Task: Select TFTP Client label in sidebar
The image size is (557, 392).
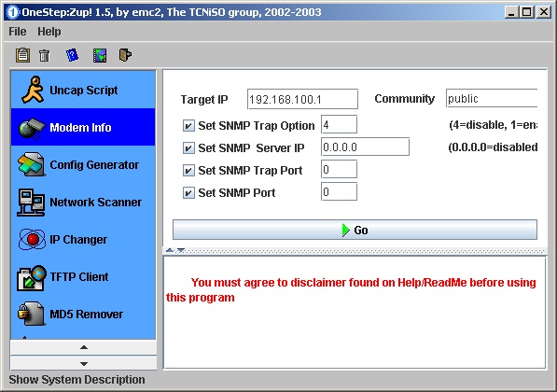Action: (79, 277)
